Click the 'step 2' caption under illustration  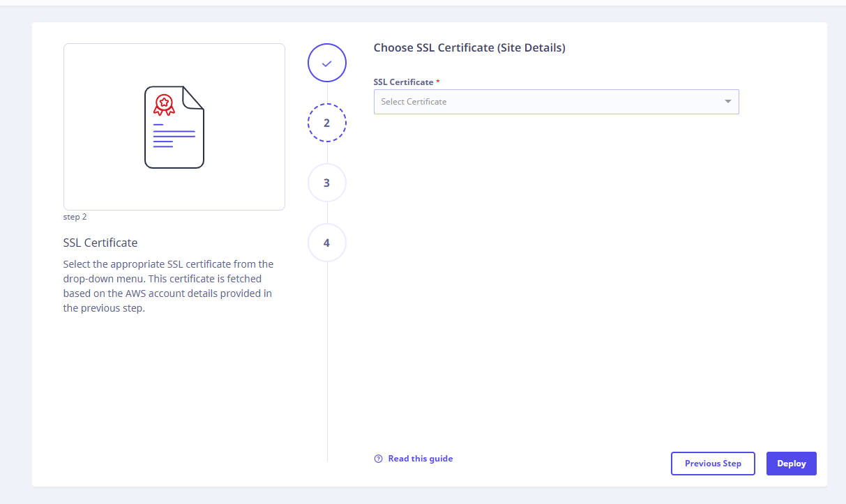click(x=75, y=217)
